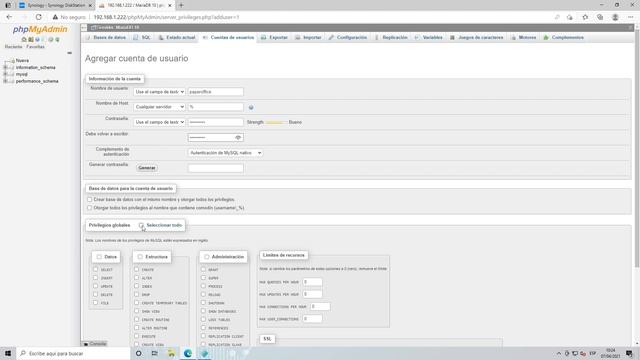Click the browser address bar URL
The height and width of the screenshot is (360, 640).
pos(167,17)
